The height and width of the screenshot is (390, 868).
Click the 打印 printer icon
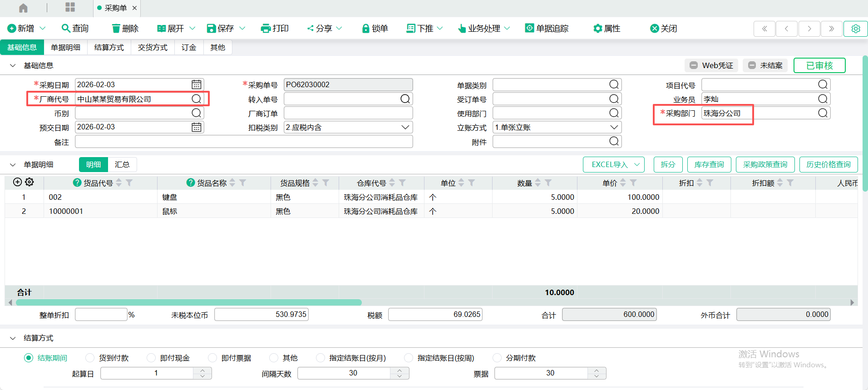click(266, 29)
